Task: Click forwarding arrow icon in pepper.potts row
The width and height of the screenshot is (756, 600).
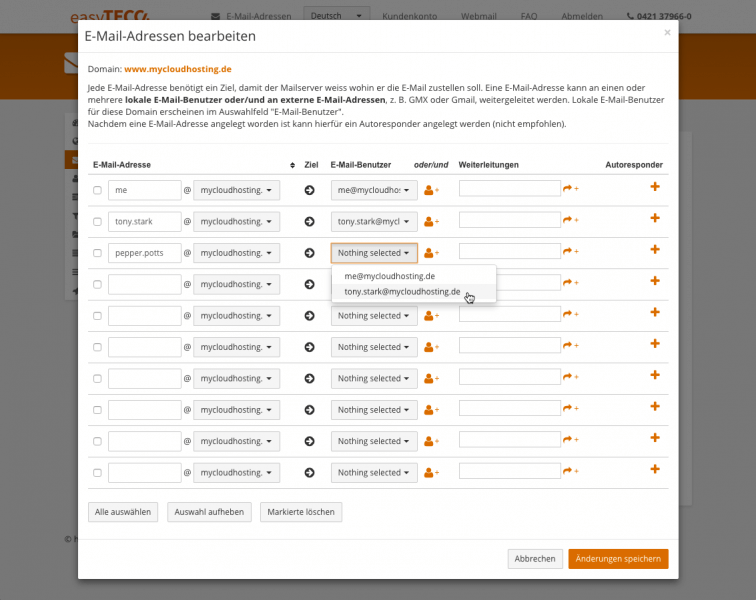Action: coord(570,251)
